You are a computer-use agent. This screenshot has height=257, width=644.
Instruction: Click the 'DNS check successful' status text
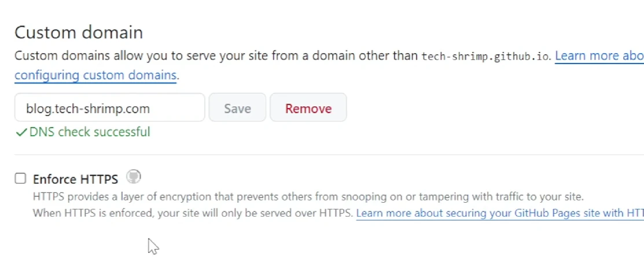pos(90,132)
